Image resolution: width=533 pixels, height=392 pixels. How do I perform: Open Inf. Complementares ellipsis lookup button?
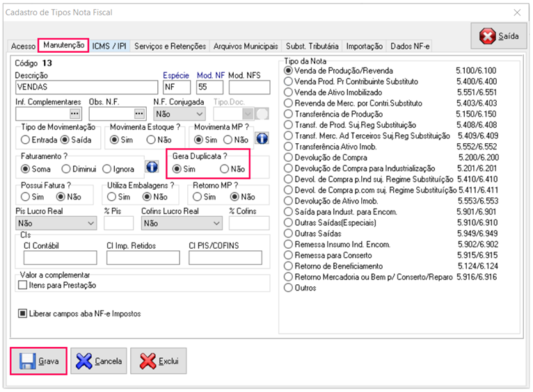click(75, 113)
